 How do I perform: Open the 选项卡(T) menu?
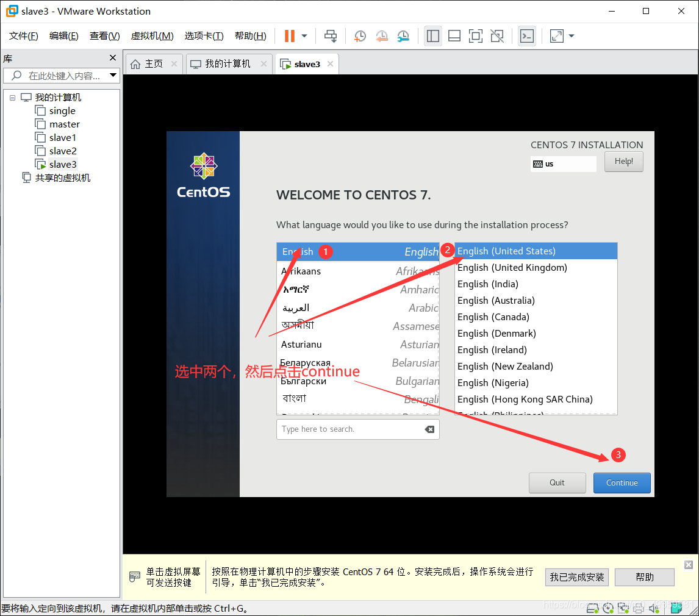click(x=204, y=35)
